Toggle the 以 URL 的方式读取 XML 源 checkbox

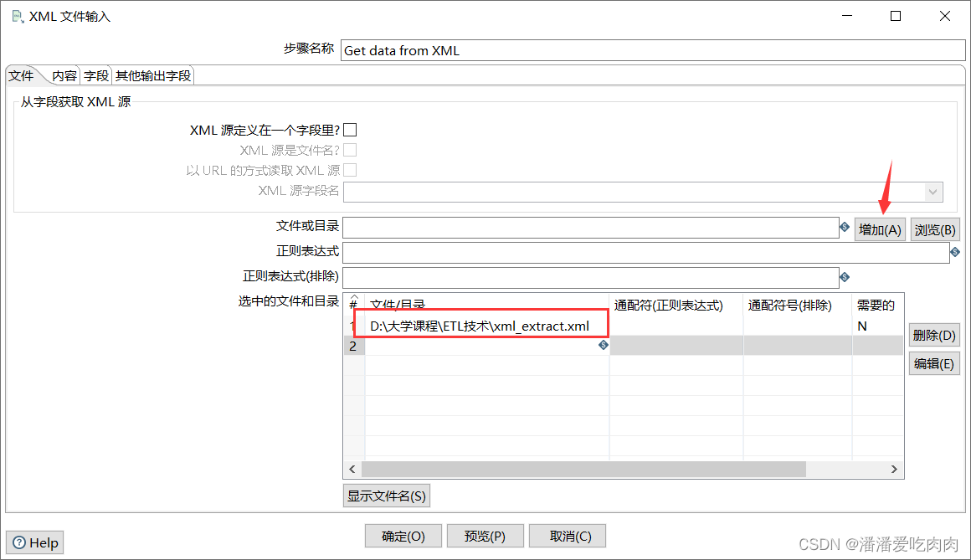(x=350, y=169)
